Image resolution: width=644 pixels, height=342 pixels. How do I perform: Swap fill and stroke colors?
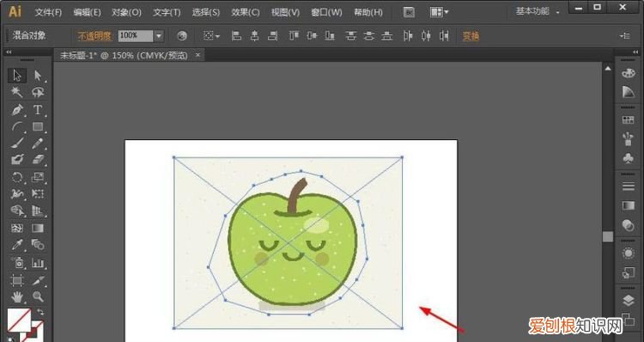coord(40,312)
